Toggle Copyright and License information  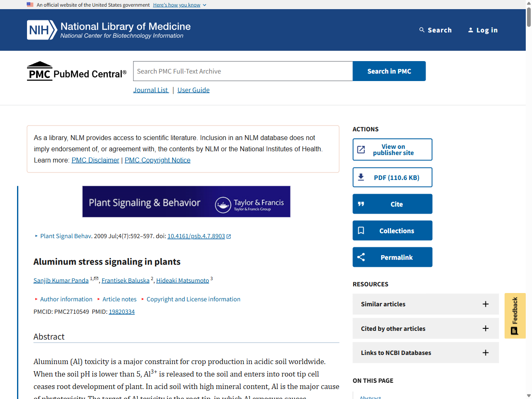tap(193, 299)
